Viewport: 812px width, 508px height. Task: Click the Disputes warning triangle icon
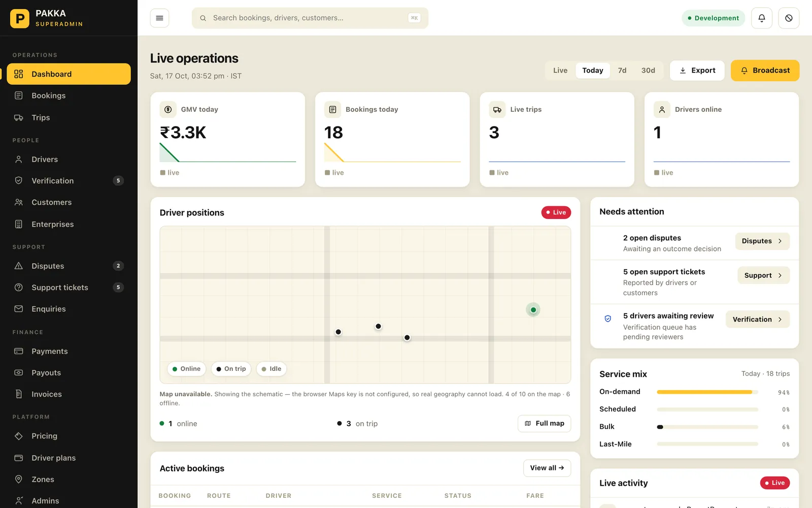click(x=19, y=266)
